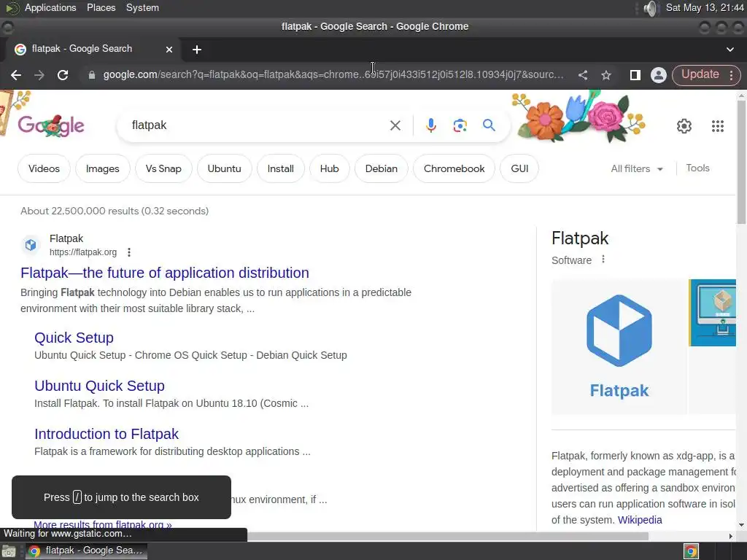Viewport: 747px width, 560px height.
Task: Open the flatpak.org result options menu
Action: pos(129,252)
